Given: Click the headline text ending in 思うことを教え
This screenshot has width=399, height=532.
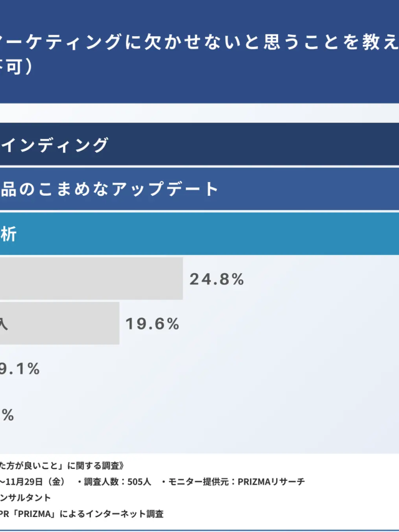Looking at the screenshot, I should pyautogui.click(x=199, y=43).
